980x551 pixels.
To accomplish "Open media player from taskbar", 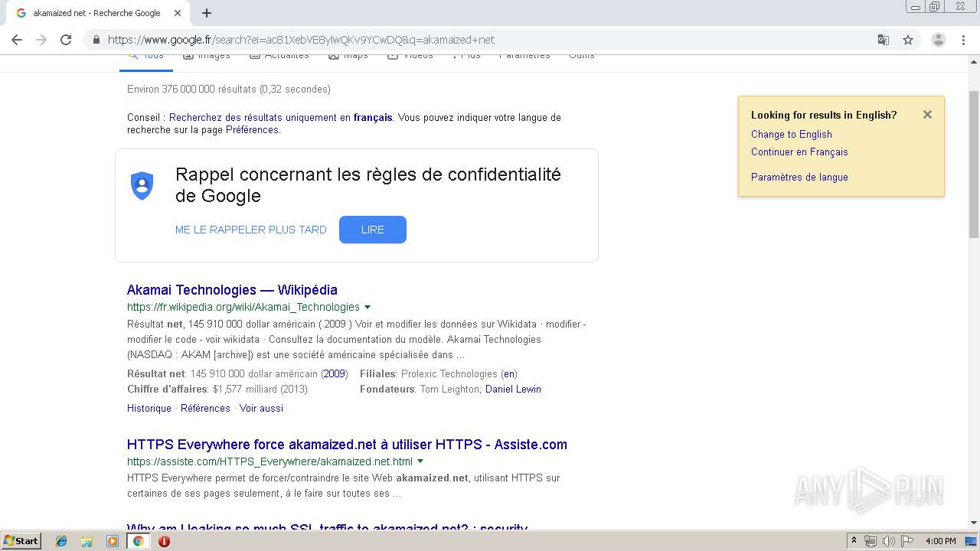I will coord(113,541).
